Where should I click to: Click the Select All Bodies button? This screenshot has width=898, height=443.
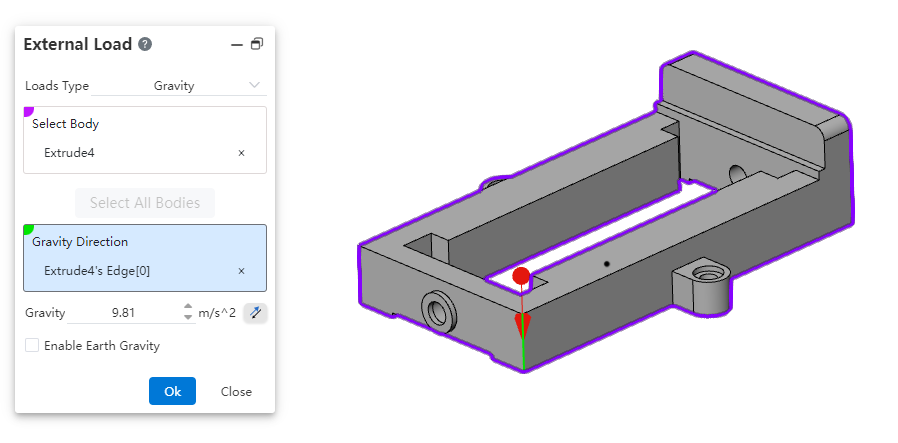(x=145, y=203)
